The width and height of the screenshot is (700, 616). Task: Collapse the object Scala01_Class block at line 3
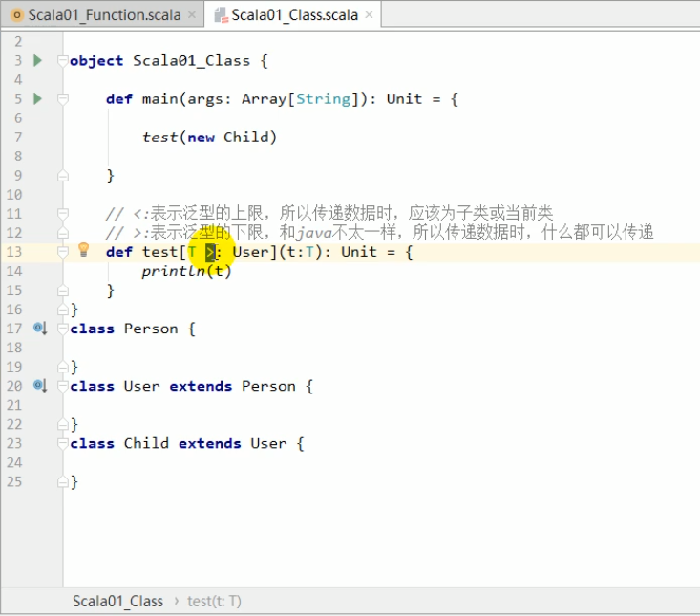[63, 60]
